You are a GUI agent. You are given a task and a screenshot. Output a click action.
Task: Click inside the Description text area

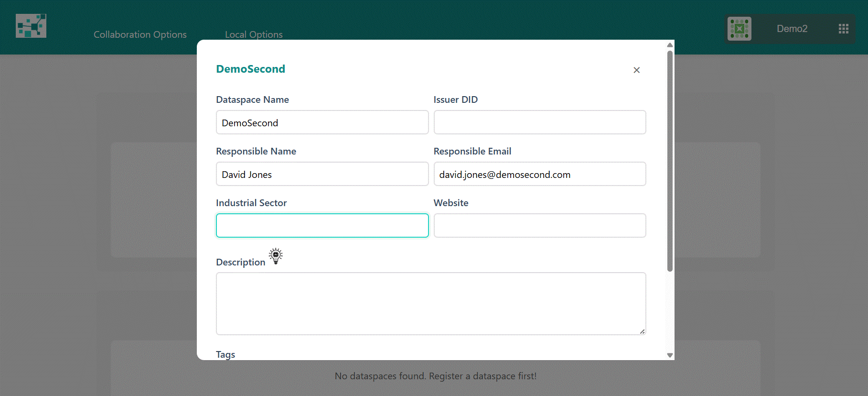click(430, 303)
